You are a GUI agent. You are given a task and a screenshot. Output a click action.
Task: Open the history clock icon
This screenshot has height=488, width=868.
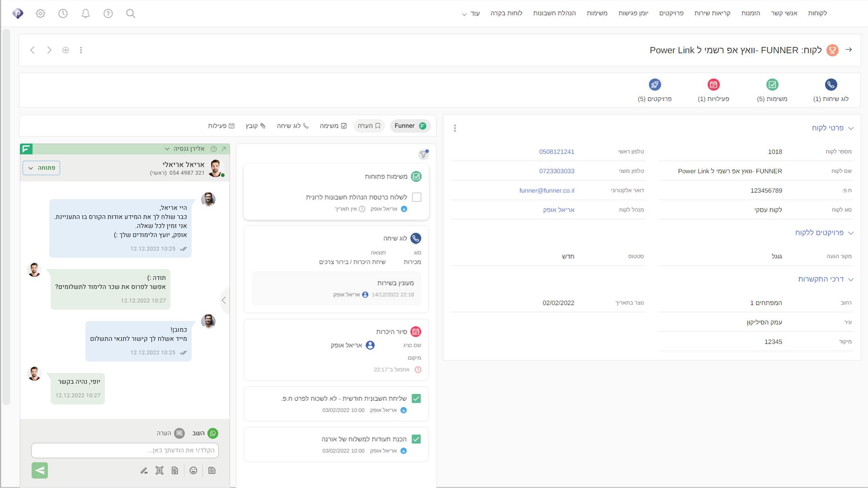(x=63, y=14)
